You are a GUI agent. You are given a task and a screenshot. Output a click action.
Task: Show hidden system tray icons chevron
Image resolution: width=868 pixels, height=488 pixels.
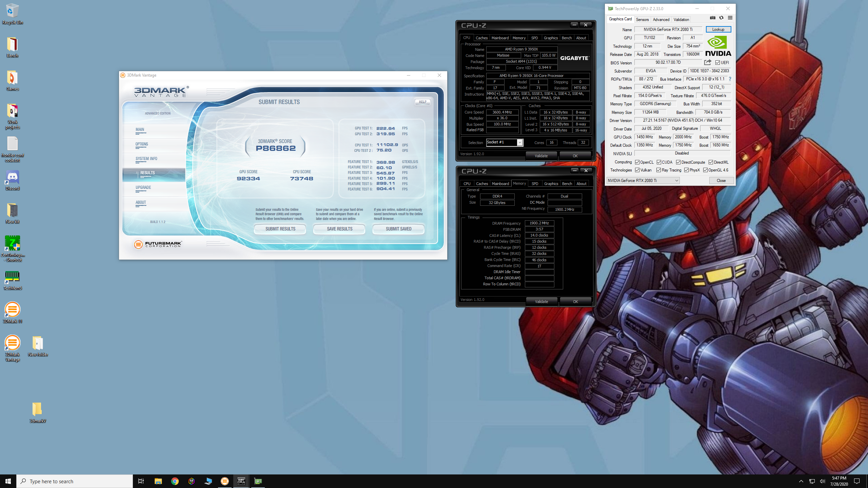tap(801, 481)
